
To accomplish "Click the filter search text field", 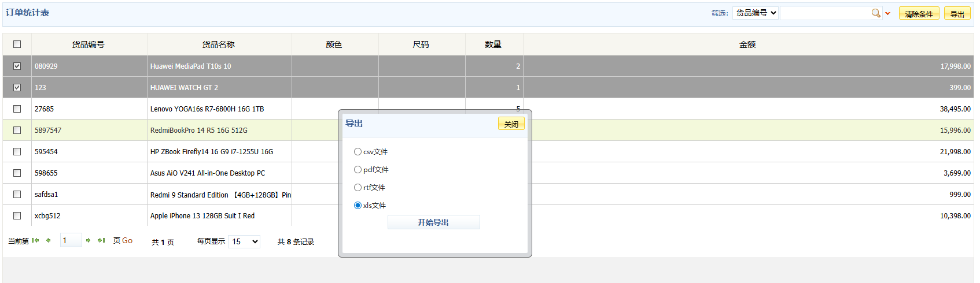I will click(825, 13).
